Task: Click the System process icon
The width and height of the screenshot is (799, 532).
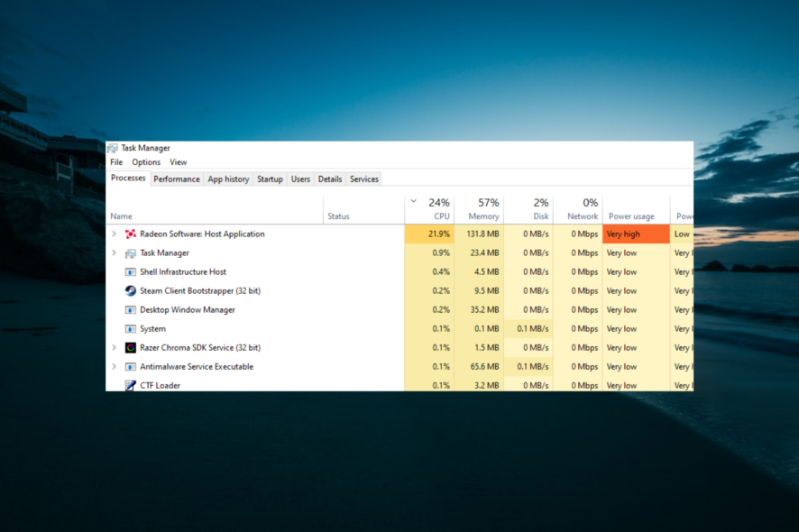Action: point(131,329)
